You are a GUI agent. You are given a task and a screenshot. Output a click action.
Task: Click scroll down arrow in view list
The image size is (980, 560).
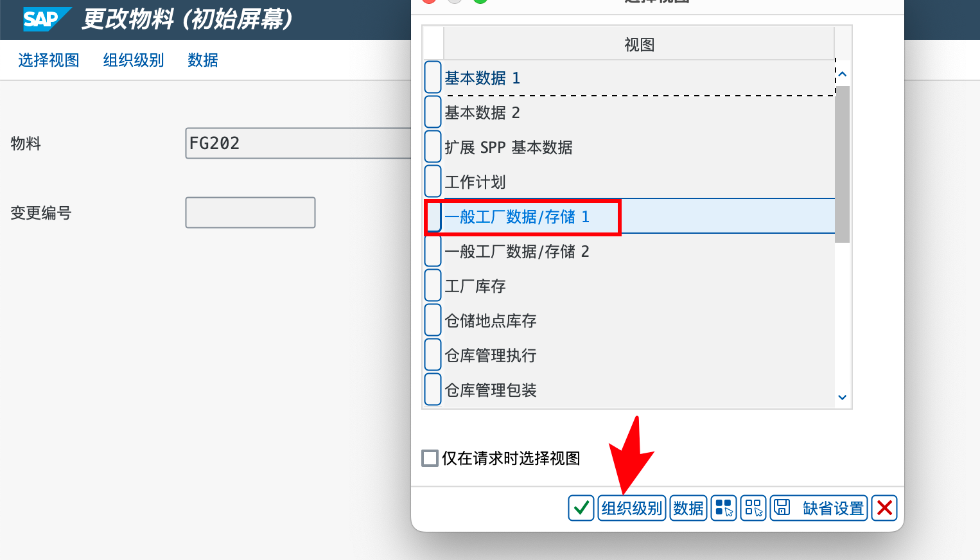click(x=843, y=398)
